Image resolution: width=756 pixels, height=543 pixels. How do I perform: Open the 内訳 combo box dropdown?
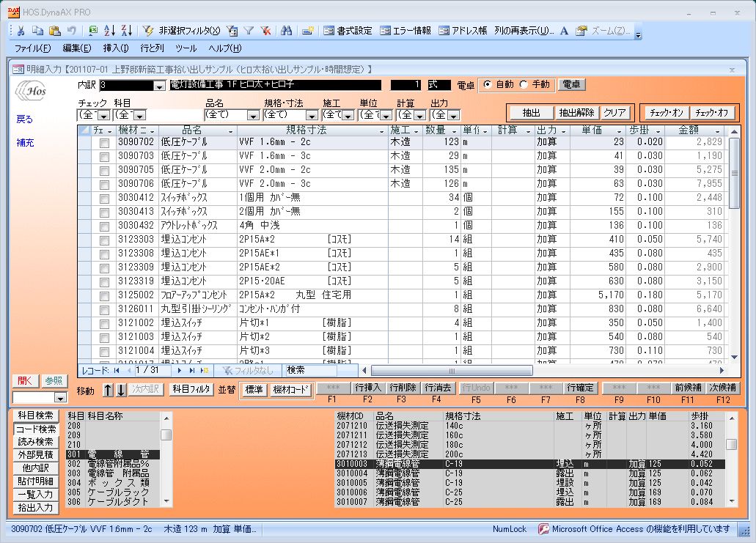click(x=159, y=86)
